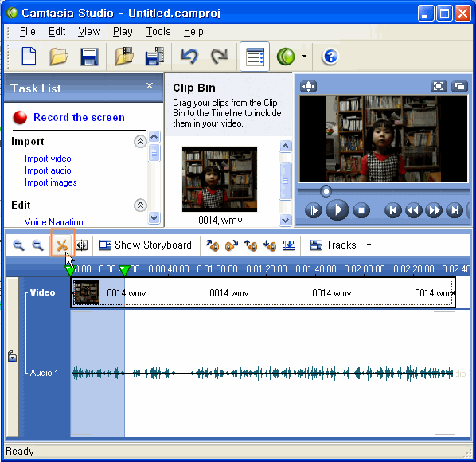This screenshot has height=462, width=476.
Task: Apply audio fade out on the timeline
Action: click(x=232, y=245)
